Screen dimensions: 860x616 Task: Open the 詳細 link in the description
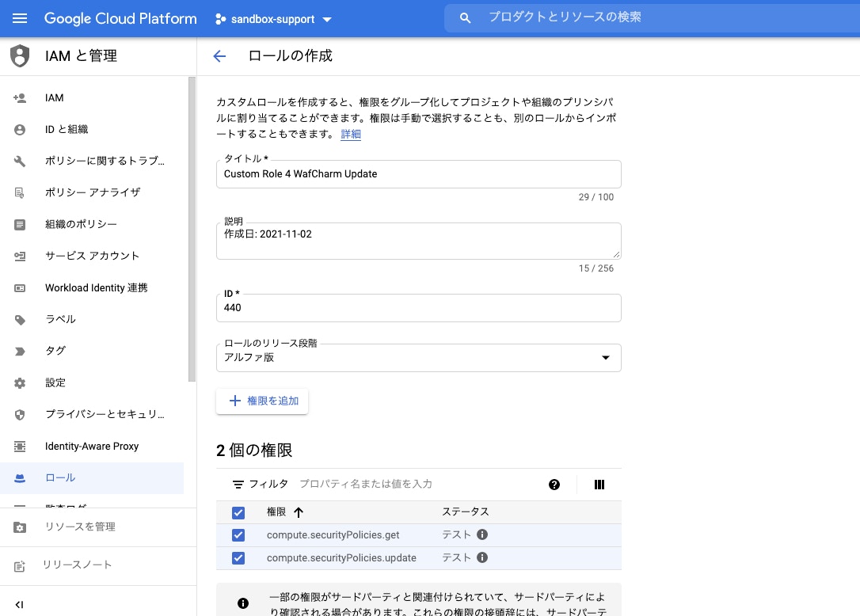point(351,135)
